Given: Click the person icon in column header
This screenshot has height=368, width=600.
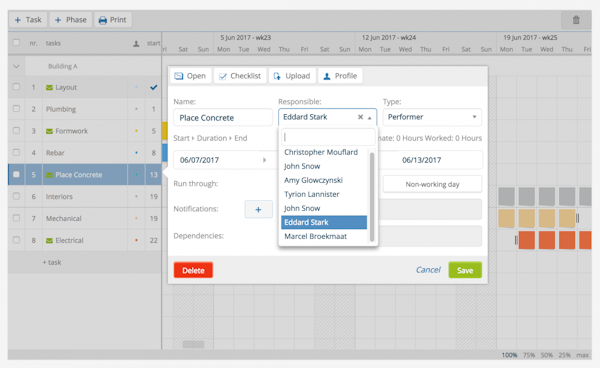Looking at the screenshot, I should click(136, 44).
